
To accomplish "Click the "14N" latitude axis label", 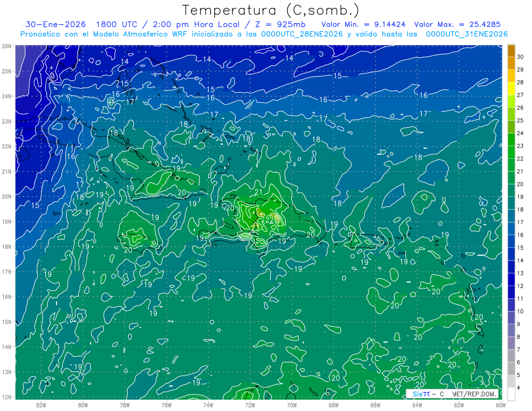I will (6, 347).
